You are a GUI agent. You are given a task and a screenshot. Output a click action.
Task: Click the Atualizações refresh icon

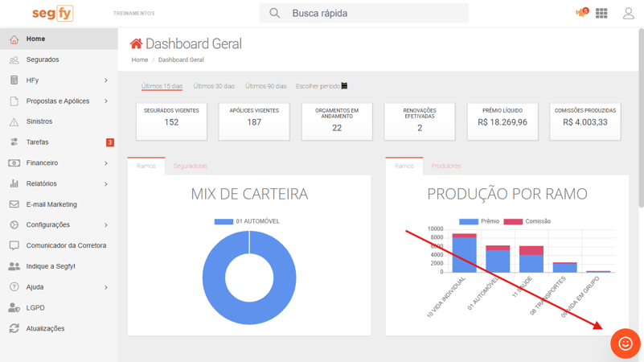14,328
